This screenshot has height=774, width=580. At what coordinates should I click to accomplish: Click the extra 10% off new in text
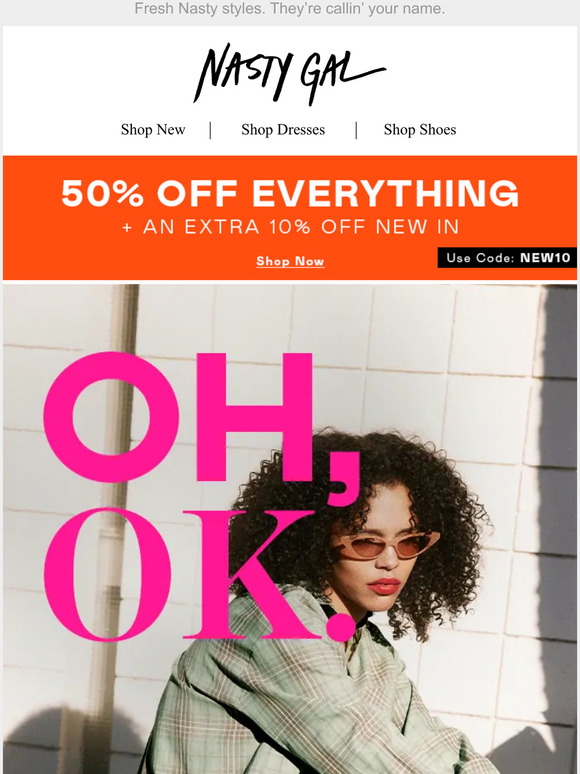click(x=291, y=227)
